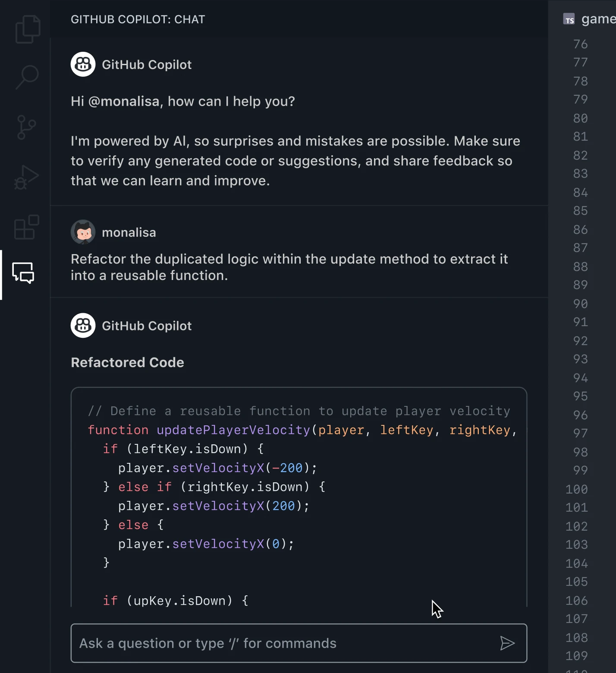This screenshot has height=673, width=616.
Task: Select the Copilot Chat icon in the activity bar
Action: pos(23,273)
